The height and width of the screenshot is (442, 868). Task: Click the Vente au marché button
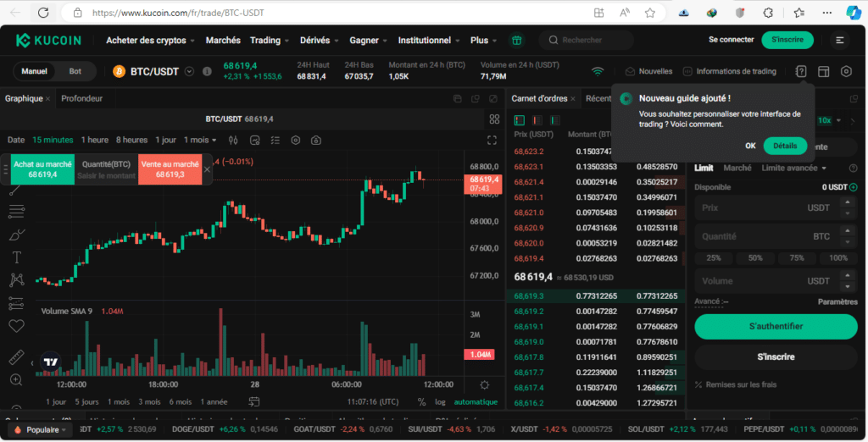pyautogui.click(x=170, y=169)
